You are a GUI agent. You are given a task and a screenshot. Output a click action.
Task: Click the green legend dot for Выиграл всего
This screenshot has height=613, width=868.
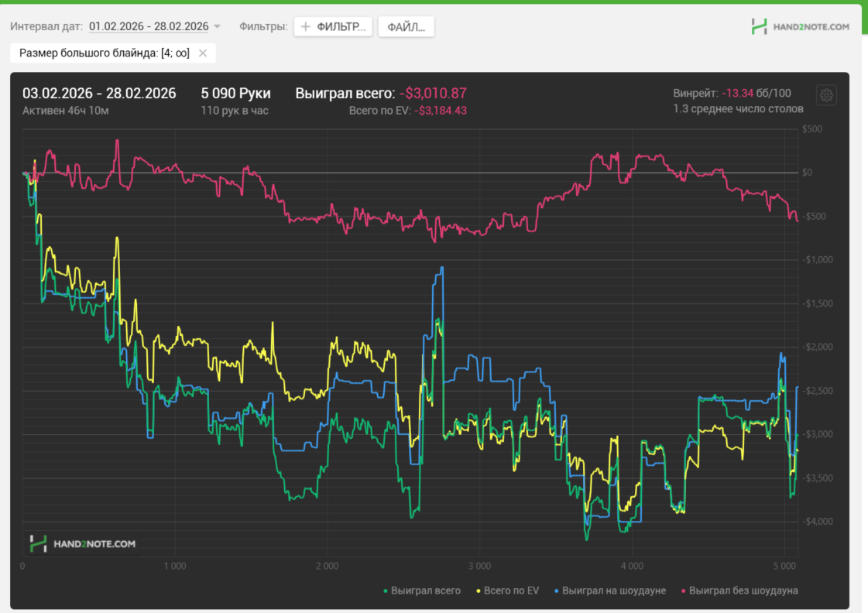click(386, 591)
